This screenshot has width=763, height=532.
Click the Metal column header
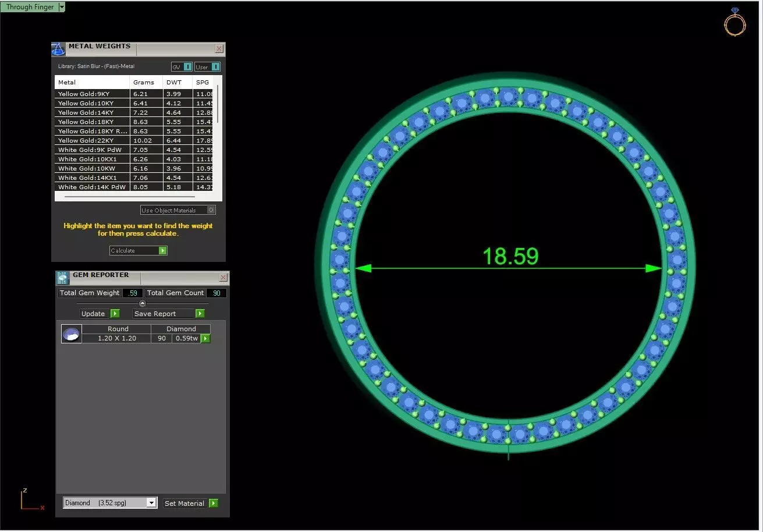click(x=93, y=82)
